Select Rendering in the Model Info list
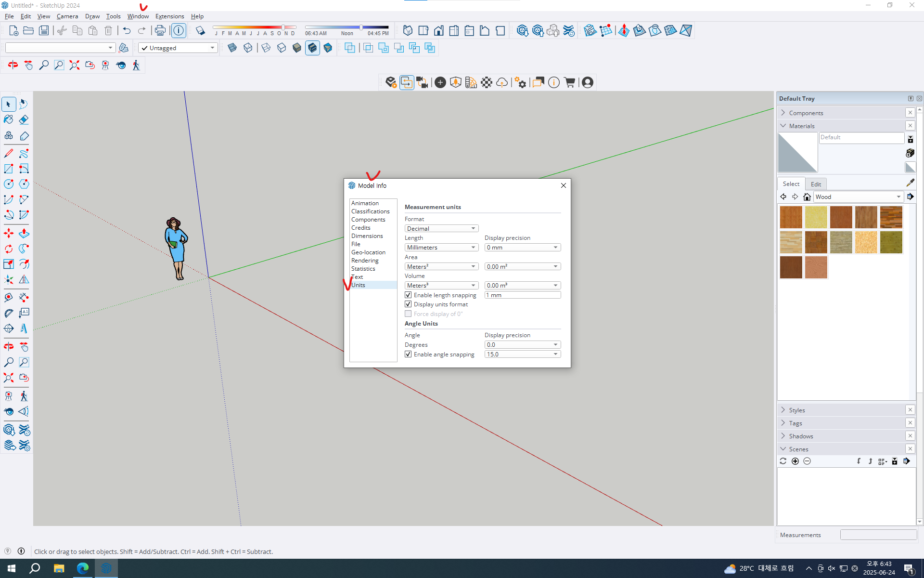The height and width of the screenshot is (578, 924). click(365, 260)
